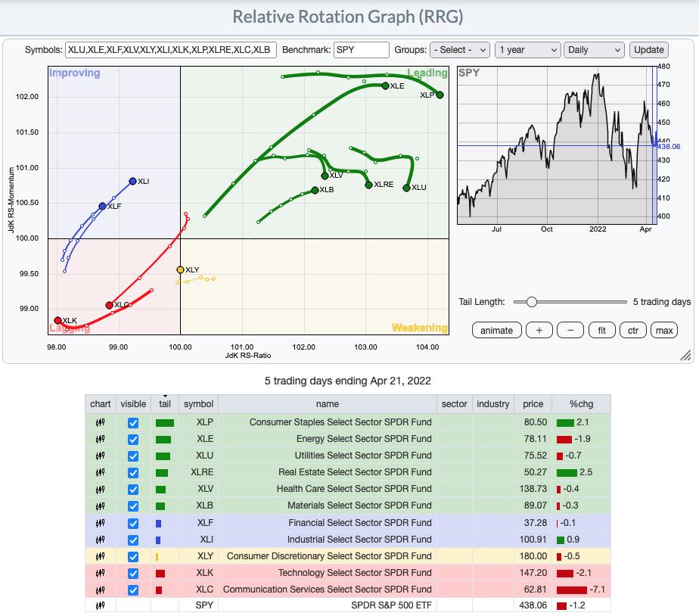The height and width of the screenshot is (616, 699).
Task: Uncheck visibility for XLB
Action: coord(133,506)
